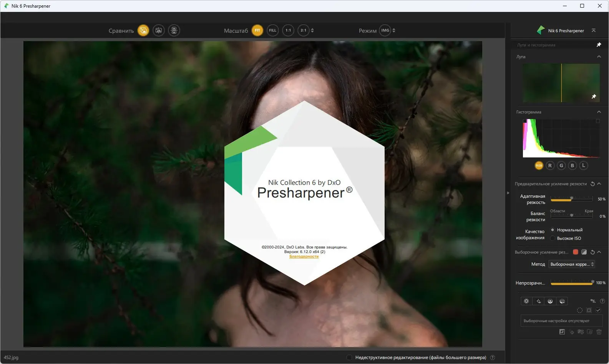Show luminance (L) histogram channel
Screen dimensions: 609x364
(x=584, y=165)
